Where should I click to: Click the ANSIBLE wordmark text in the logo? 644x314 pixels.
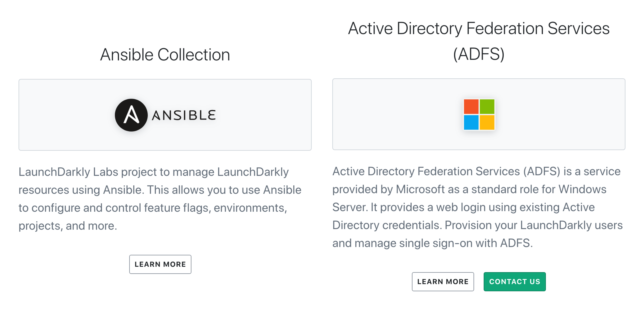pyautogui.click(x=184, y=115)
